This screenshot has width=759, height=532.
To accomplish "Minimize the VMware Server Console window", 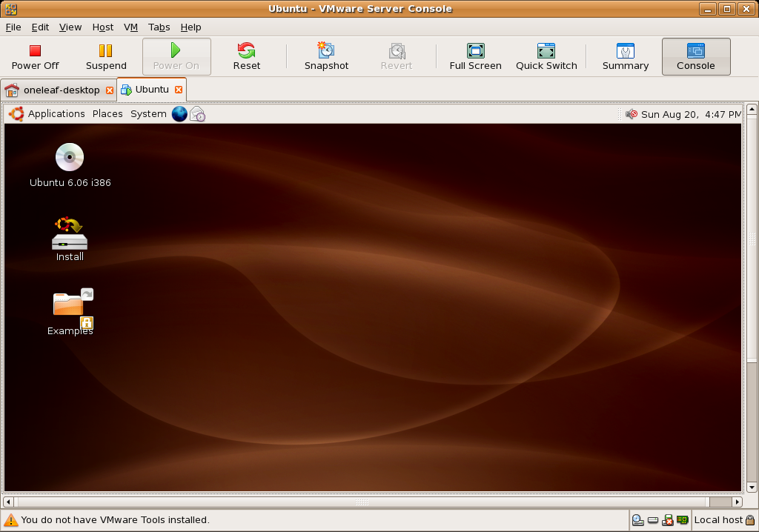I will (707, 9).
